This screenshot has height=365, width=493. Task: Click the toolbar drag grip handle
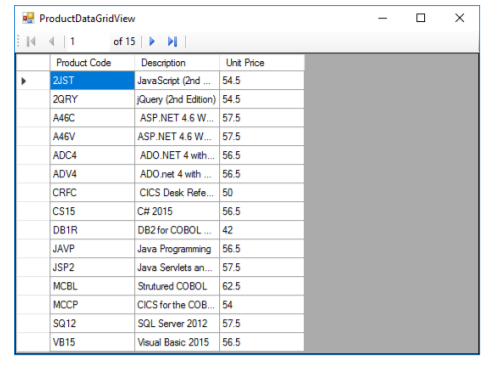(19, 42)
